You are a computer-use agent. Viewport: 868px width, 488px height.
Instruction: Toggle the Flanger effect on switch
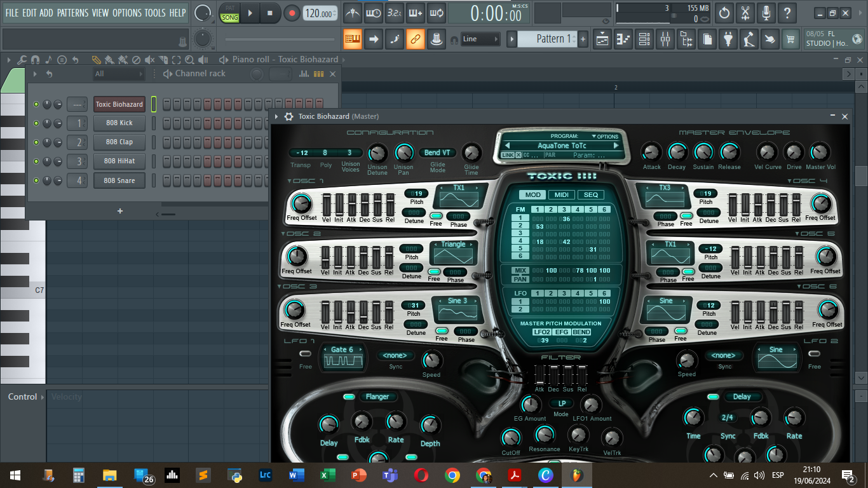pos(349,396)
